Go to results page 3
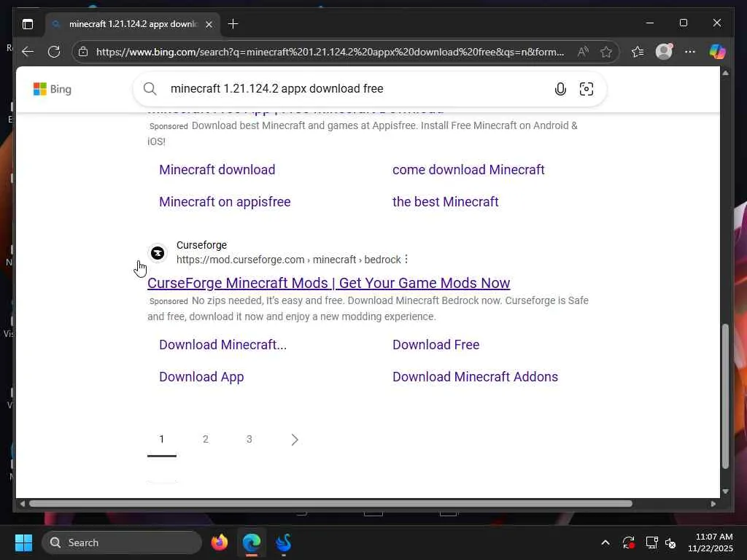 (249, 439)
